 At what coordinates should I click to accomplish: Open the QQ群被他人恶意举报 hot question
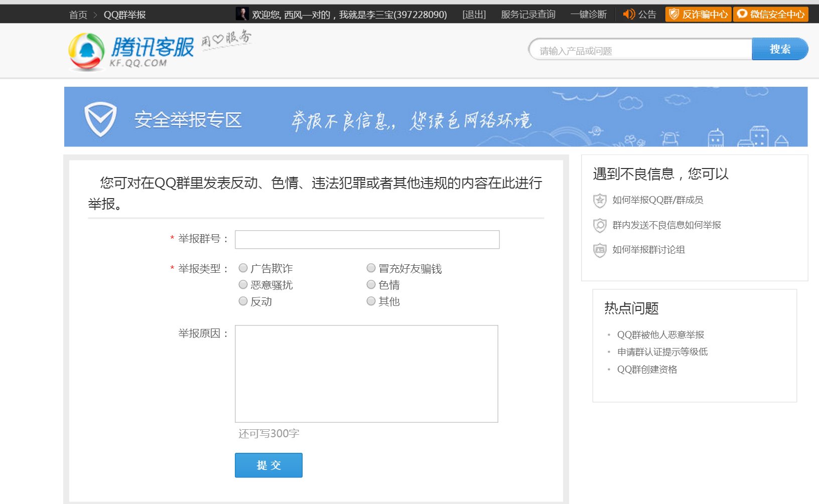(660, 334)
